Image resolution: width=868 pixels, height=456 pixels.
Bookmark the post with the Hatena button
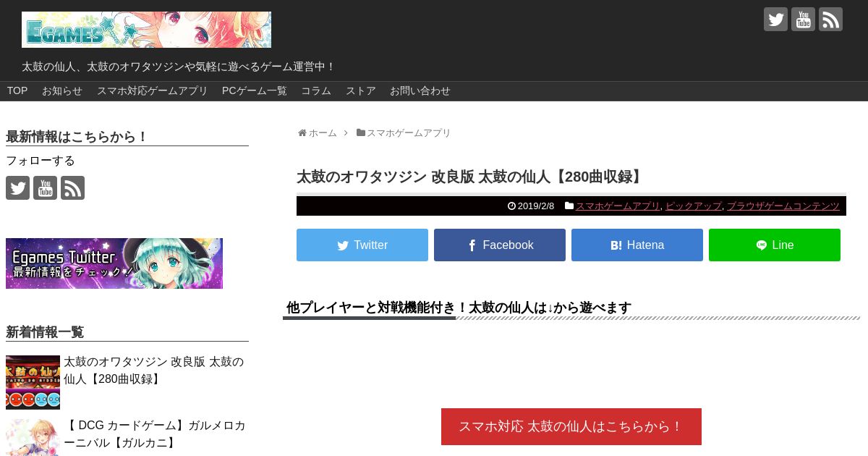637,245
